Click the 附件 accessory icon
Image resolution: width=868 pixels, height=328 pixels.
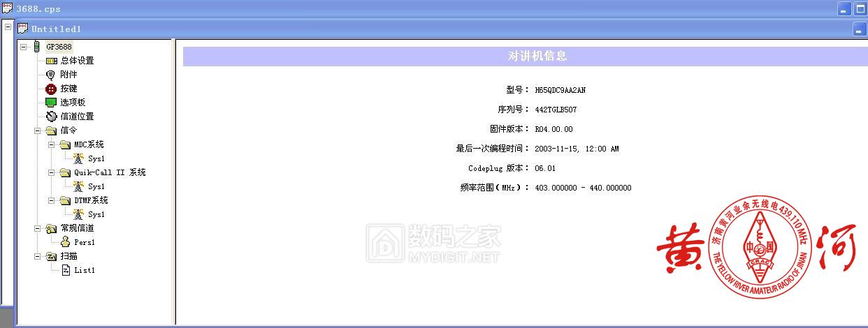tap(50, 75)
